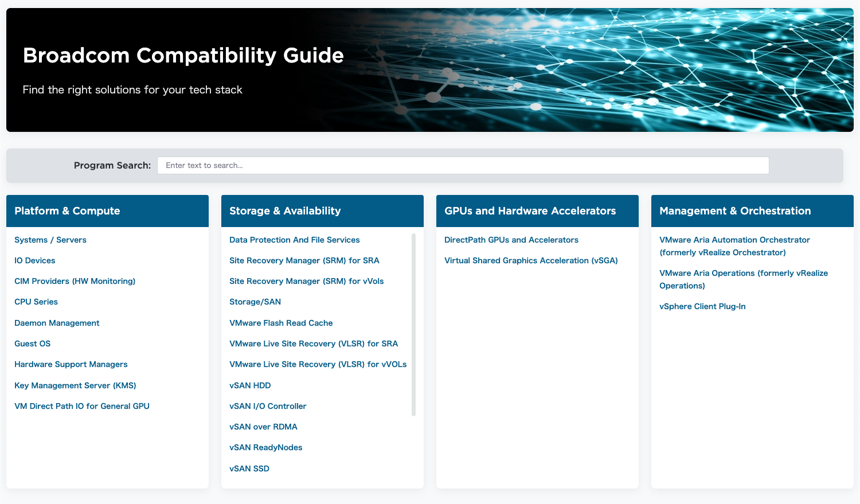Viewport: 860px width, 504px height.
Task: Open VM Direct Path IO for General GPU
Action: (x=82, y=406)
